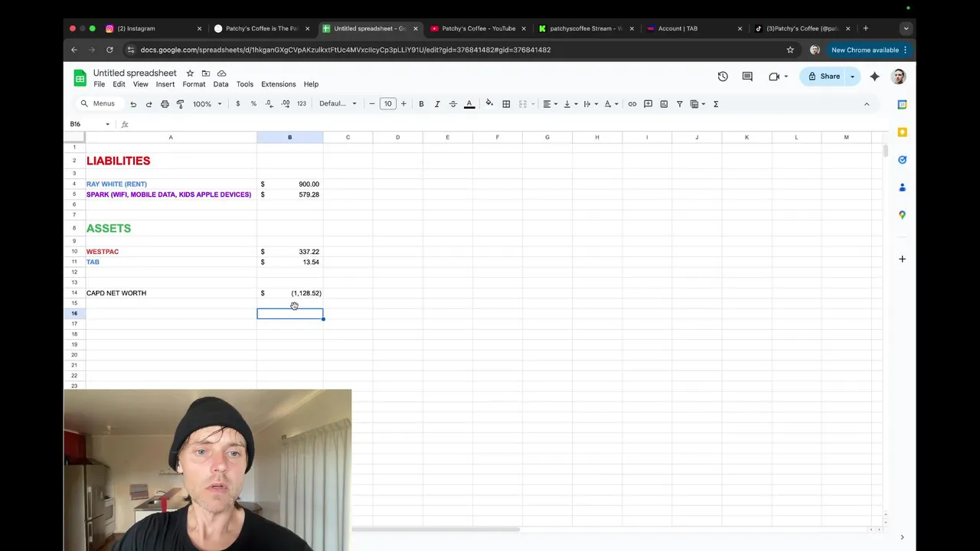
Task: Open Google Contacts side panel icon
Action: click(x=902, y=187)
